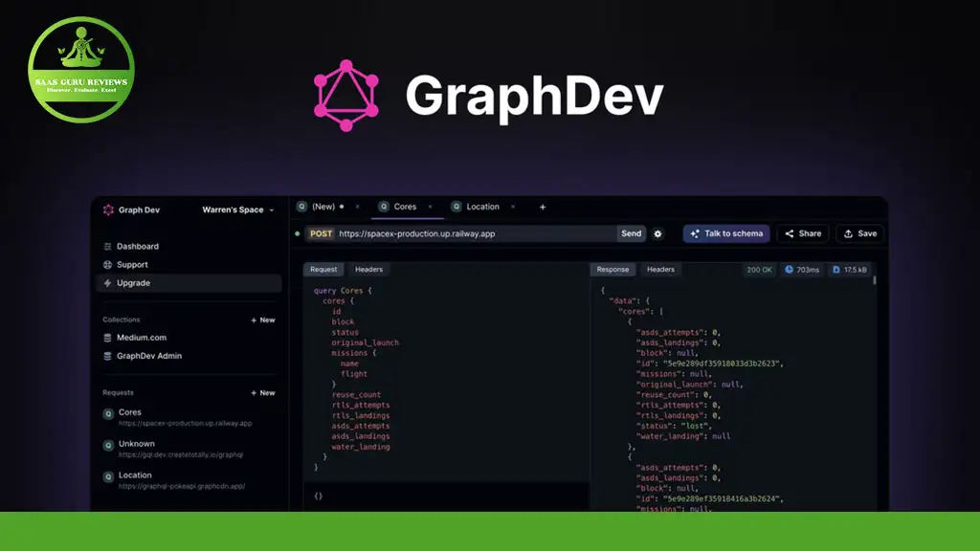This screenshot has width=980, height=551.
Task: Open request settings gear icon
Action: point(657,234)
